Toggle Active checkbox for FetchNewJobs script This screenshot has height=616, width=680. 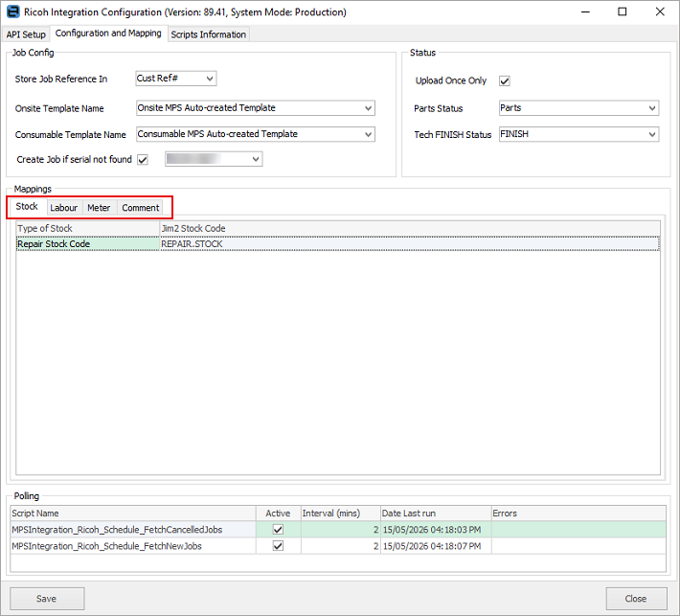(x=278, y=546)
